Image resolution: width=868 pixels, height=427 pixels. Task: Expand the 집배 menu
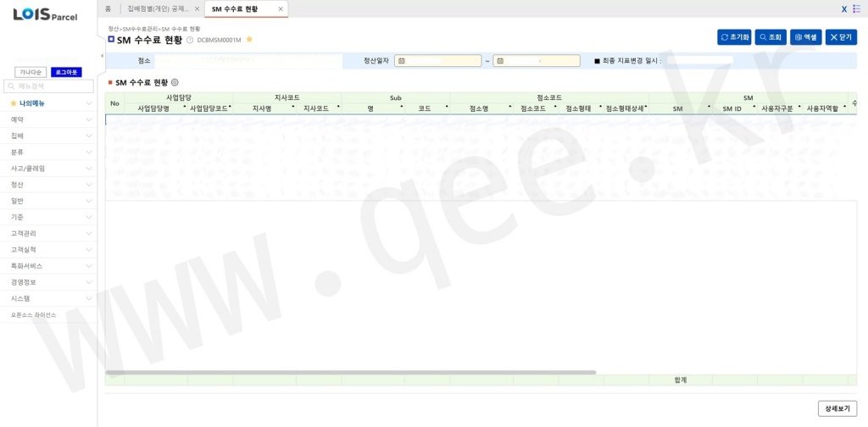tap(48, 136)
